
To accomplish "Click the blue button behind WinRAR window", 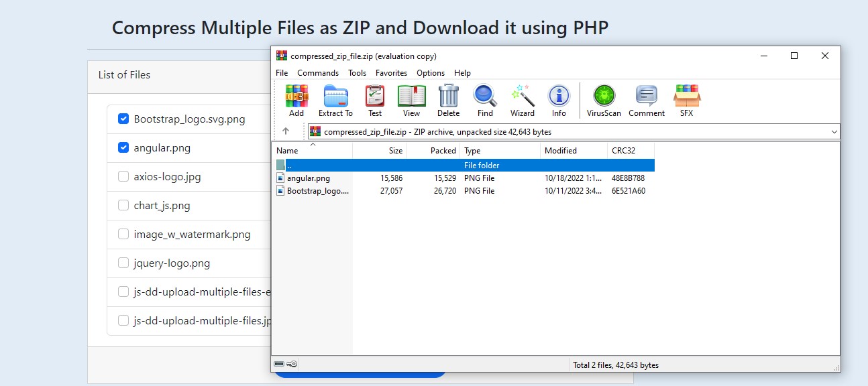I will pos(361,374).
